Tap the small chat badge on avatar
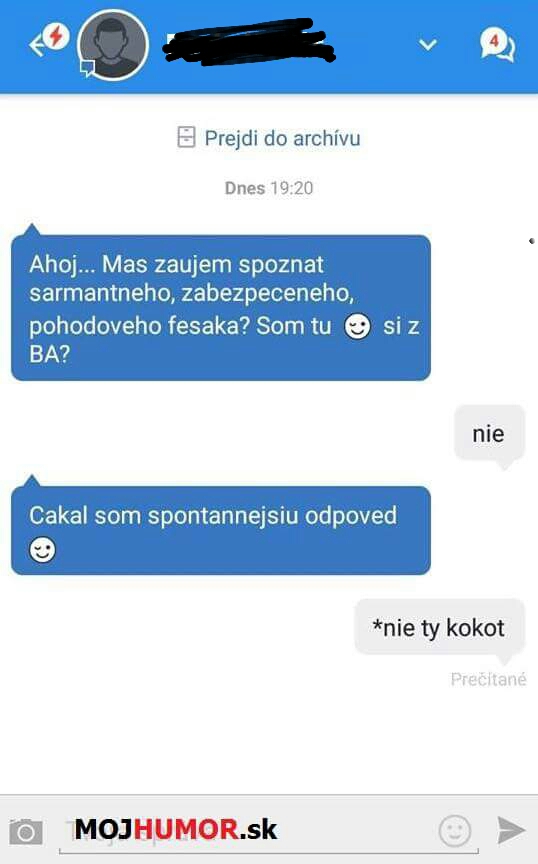 point(88,68)
